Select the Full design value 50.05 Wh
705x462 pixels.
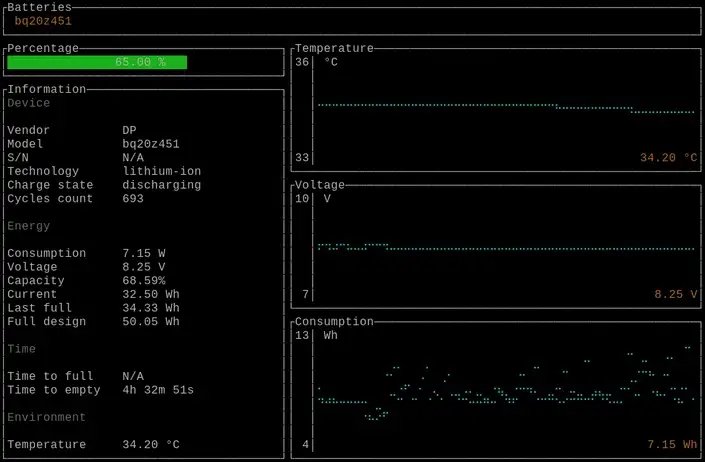[151, 322]
